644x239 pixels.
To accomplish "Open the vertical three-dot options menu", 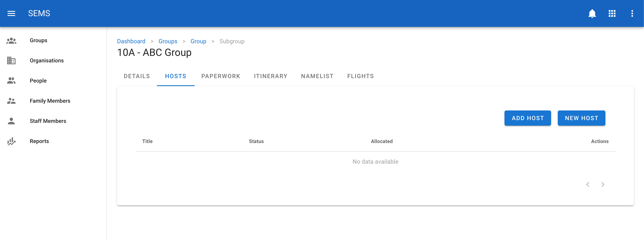I will point(632,13).
